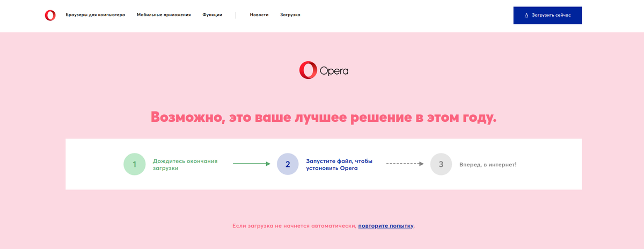Go to the "Новости" page
This screenshot has width=644, height=249.
click(x=259, y=15)
